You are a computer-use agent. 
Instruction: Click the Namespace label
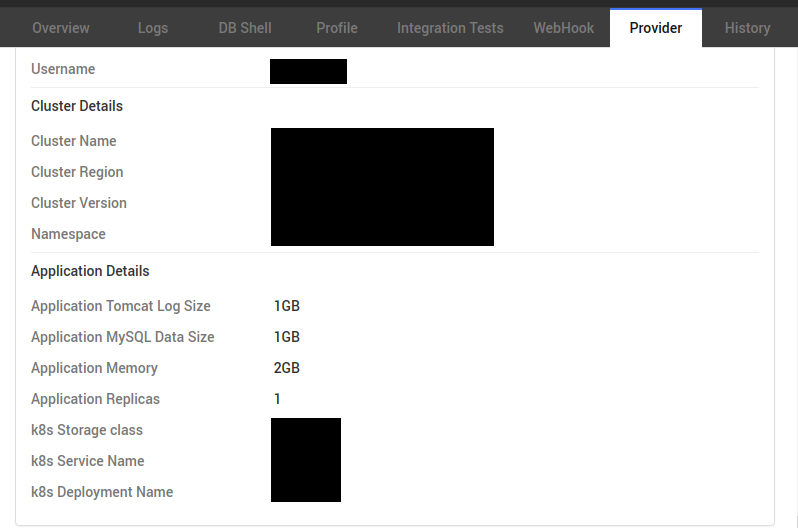click(x=68, y=234)
